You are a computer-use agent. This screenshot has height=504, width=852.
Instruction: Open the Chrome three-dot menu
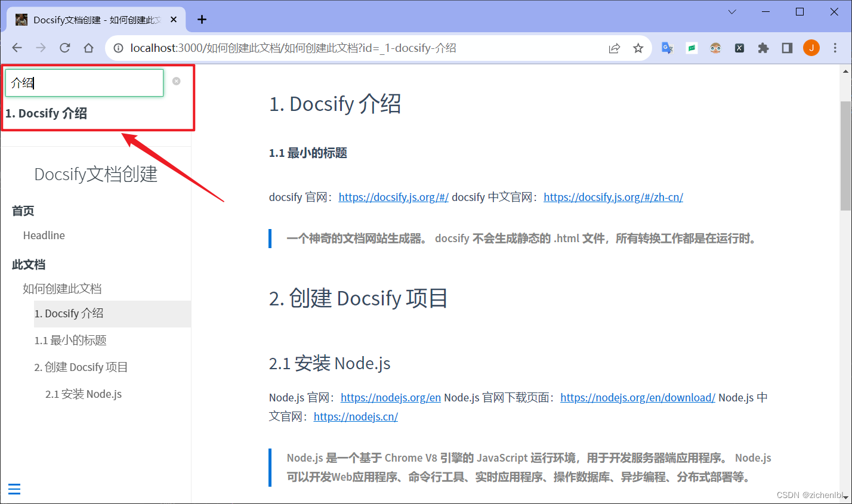[835, 48]
